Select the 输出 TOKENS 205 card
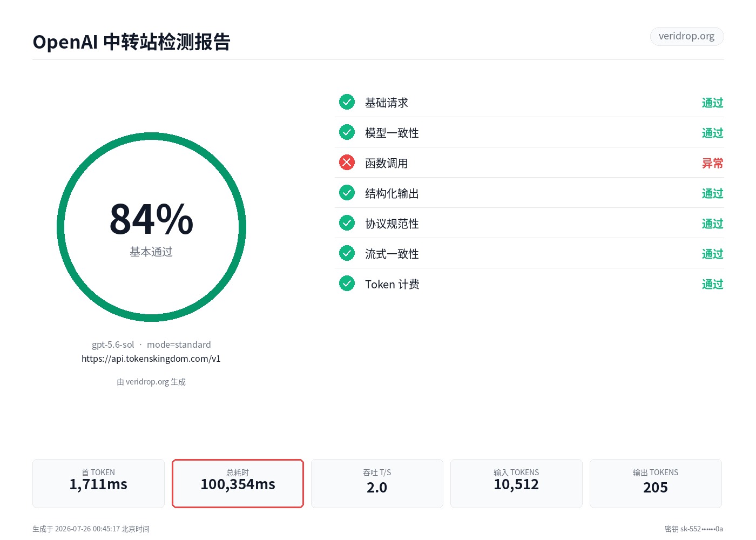This screenshot has height=540, width=756. point(656,483)
